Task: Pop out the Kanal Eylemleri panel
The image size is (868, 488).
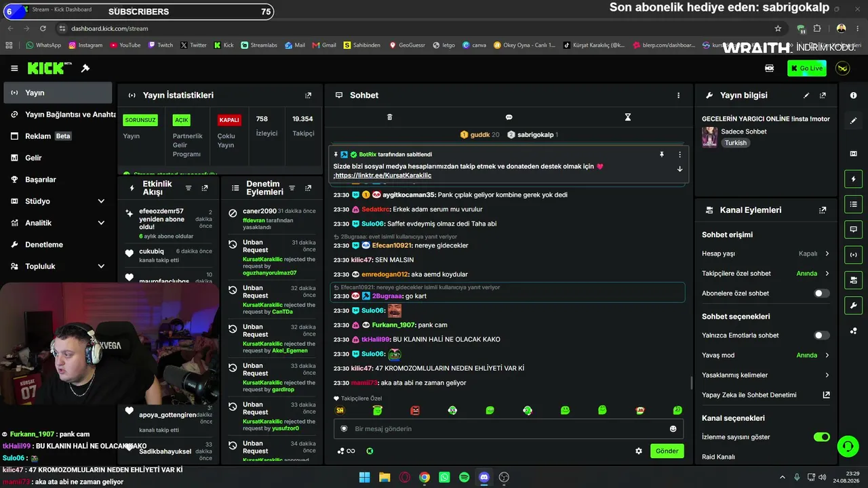Action: 823,211
